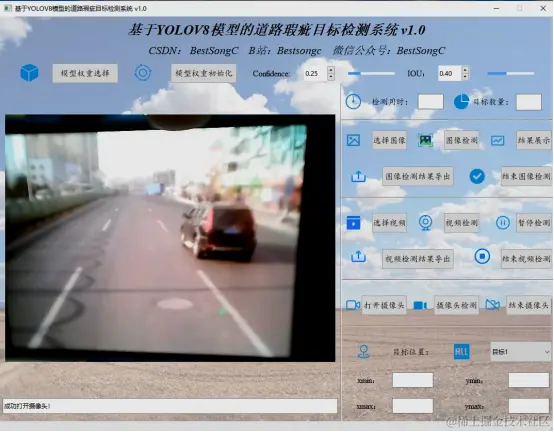Screen dimensions: 554x432
Task: Click the target-shaped model initialization icon
Action: click(x=143, y=73)
